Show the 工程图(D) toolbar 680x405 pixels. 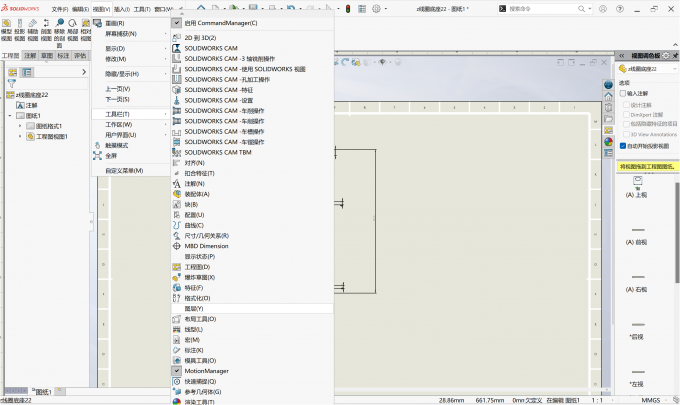pos(252,267)
